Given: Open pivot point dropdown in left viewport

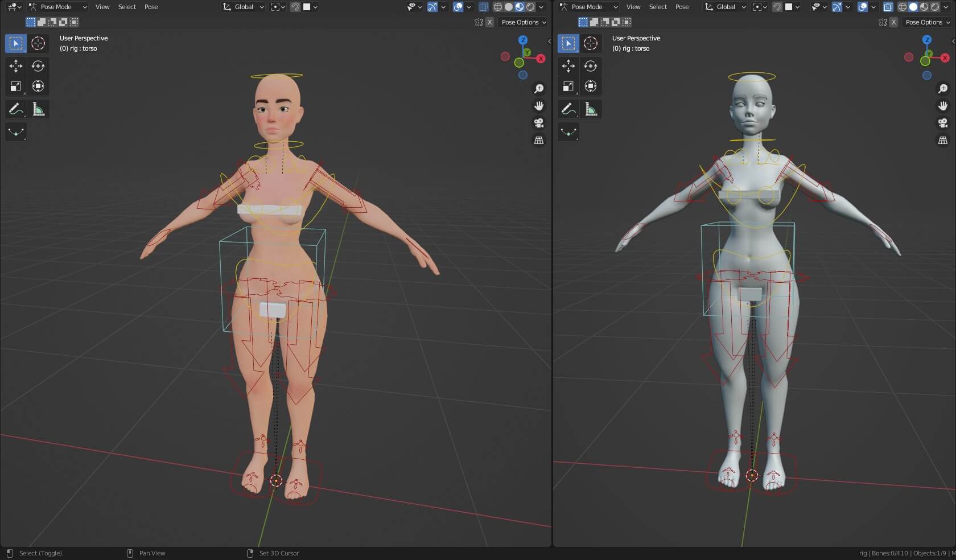Looking at the screenshot, I should click(278, 7).
